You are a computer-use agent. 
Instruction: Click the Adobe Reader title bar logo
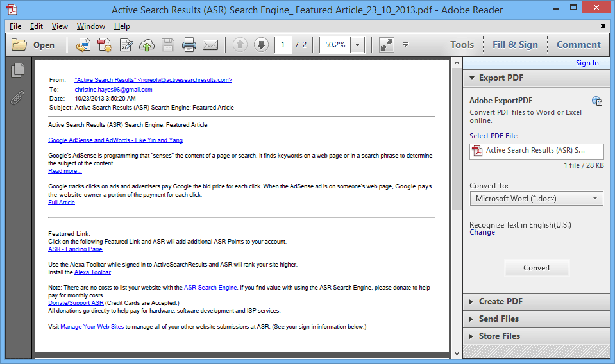click(12, 10)
